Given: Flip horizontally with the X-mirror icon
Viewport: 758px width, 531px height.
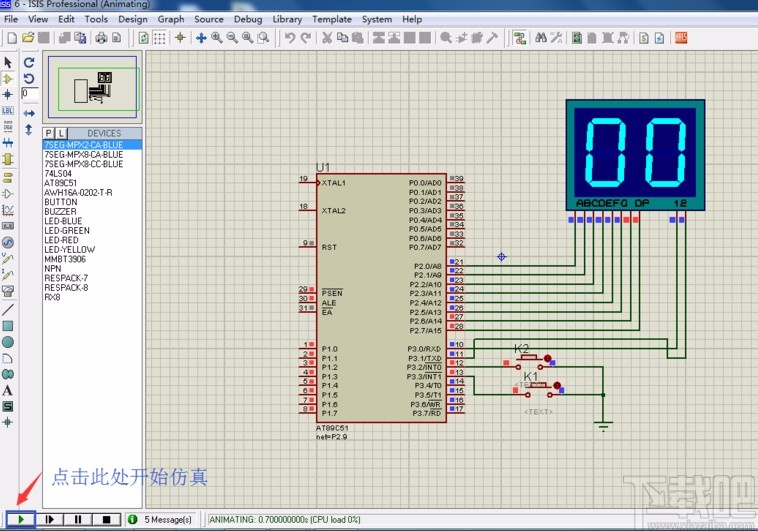Looking at the screenshot, I should 29,114.
